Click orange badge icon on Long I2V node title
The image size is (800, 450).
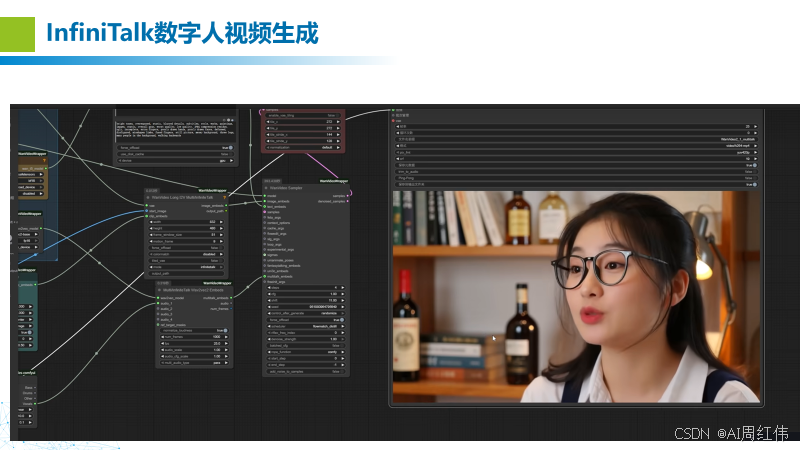(x=224, y=197)
